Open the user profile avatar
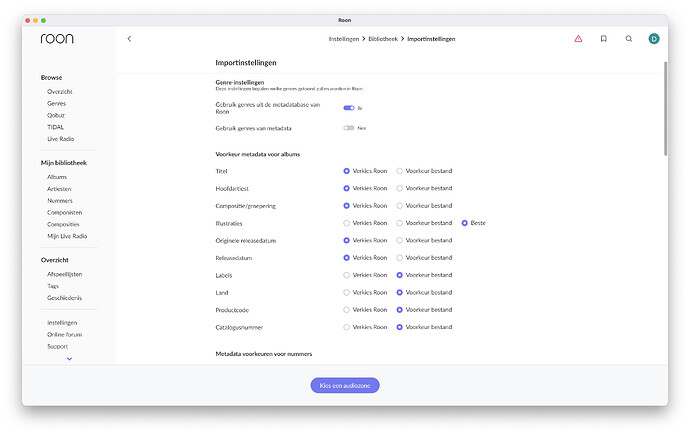690x434 pixels. click(x=654, y=39)
